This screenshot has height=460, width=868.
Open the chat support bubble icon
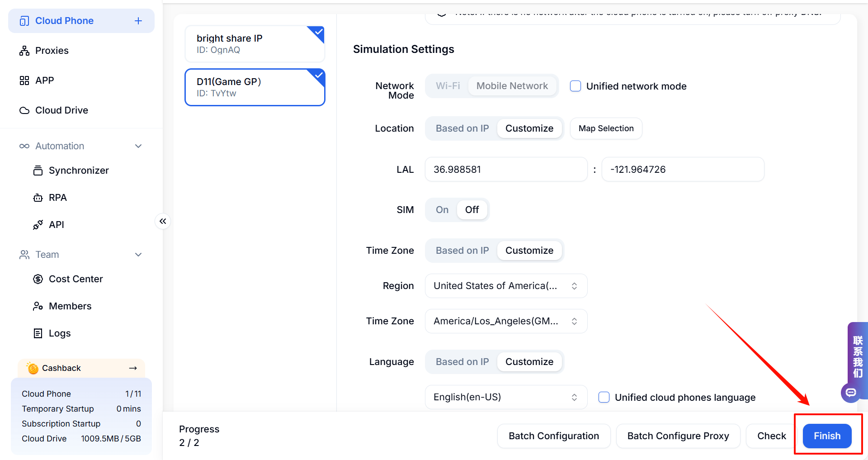coord(851,392)
